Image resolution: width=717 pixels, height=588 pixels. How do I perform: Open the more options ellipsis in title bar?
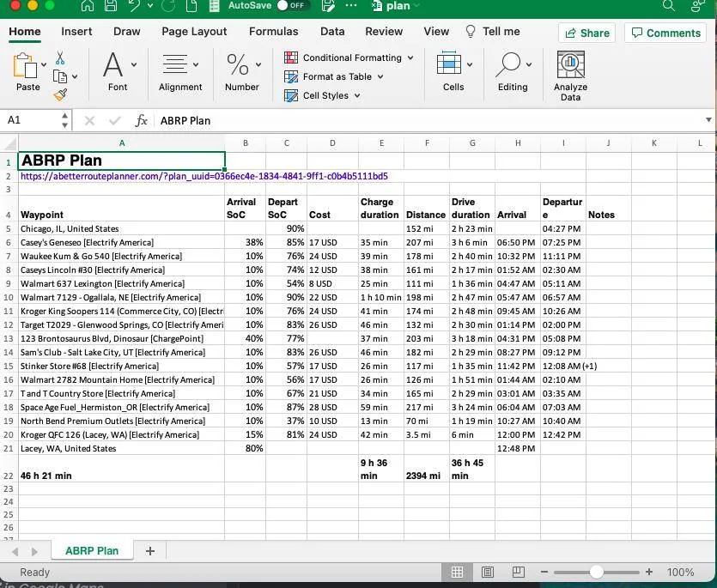point(350,5)
